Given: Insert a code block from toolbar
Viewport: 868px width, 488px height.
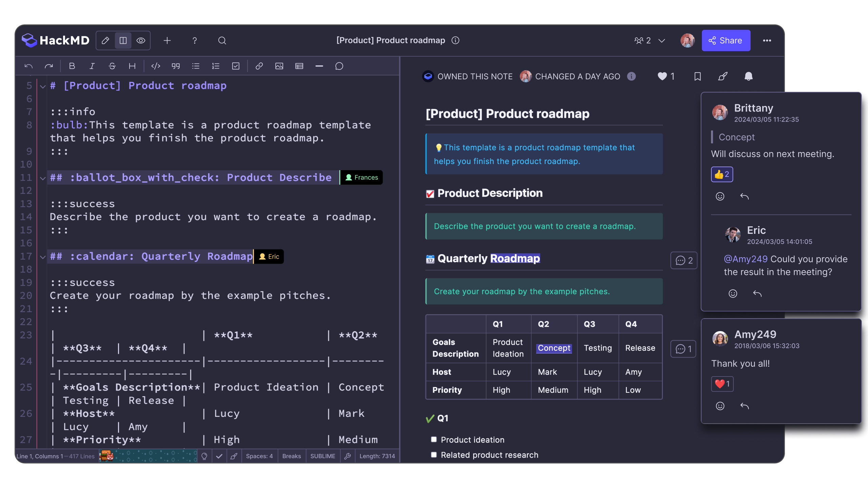Looking at the screenshot, I should [156, 66].
